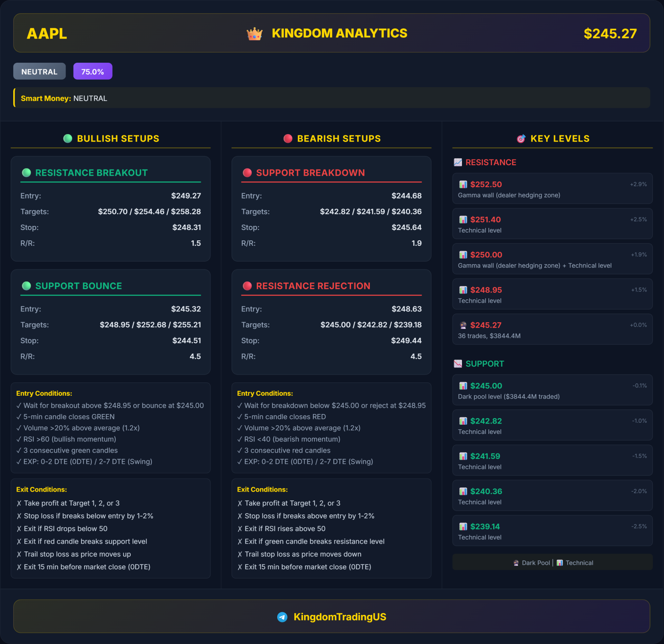Click the Telegram icon next to KingdomTradingUS
Viewport: 664px width, 644px height.
click(x=282, y=617)
